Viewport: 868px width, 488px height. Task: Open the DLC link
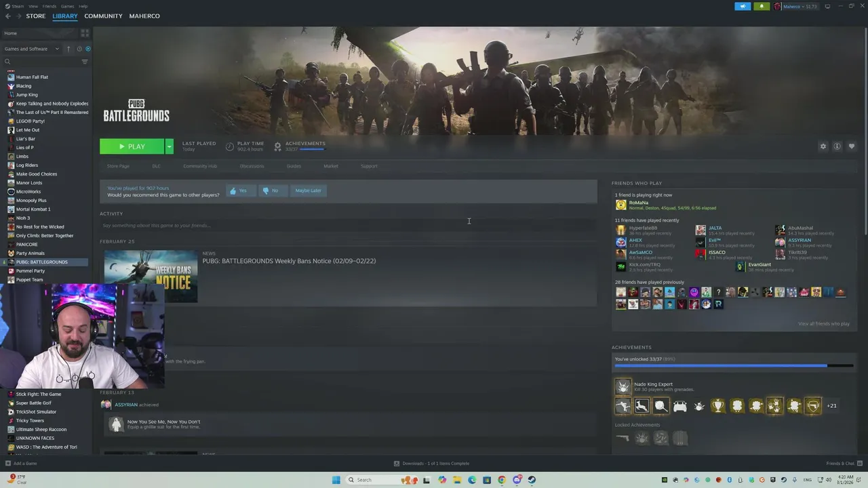157,166
